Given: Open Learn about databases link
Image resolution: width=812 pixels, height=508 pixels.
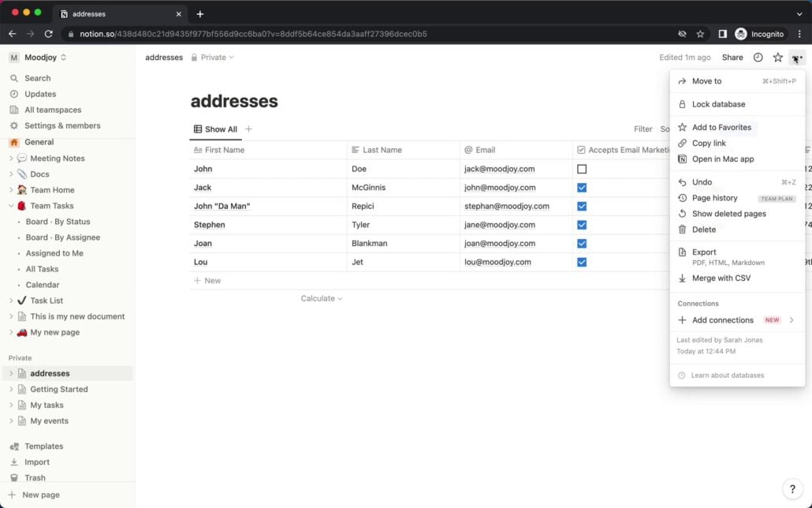Looking at the screenshot, I should point(727,375).
